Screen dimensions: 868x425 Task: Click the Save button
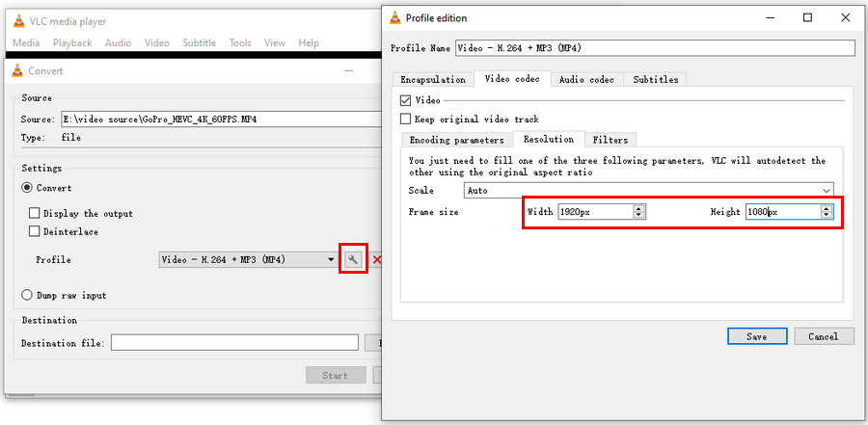pos(757,336)
